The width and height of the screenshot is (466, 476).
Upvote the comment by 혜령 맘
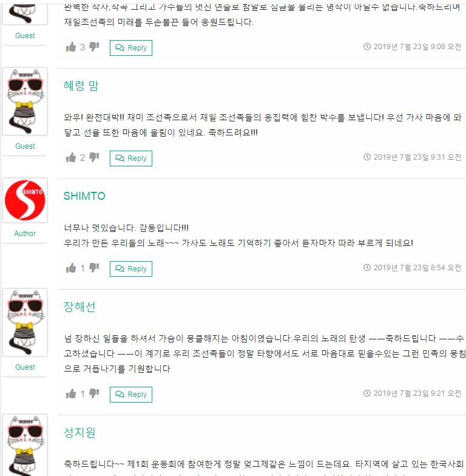[x=71, y=158]
